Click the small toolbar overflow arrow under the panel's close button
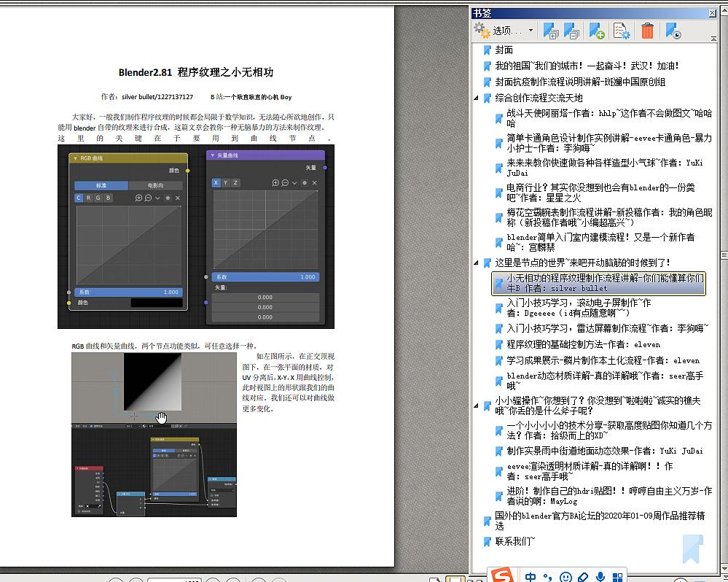 [713, 39]
